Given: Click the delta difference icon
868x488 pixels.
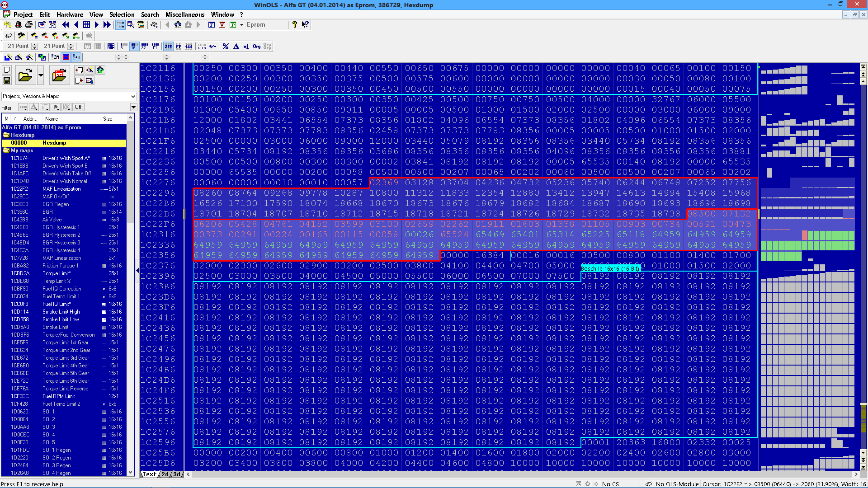Looking at the screenshot, I should pos(236,46).
